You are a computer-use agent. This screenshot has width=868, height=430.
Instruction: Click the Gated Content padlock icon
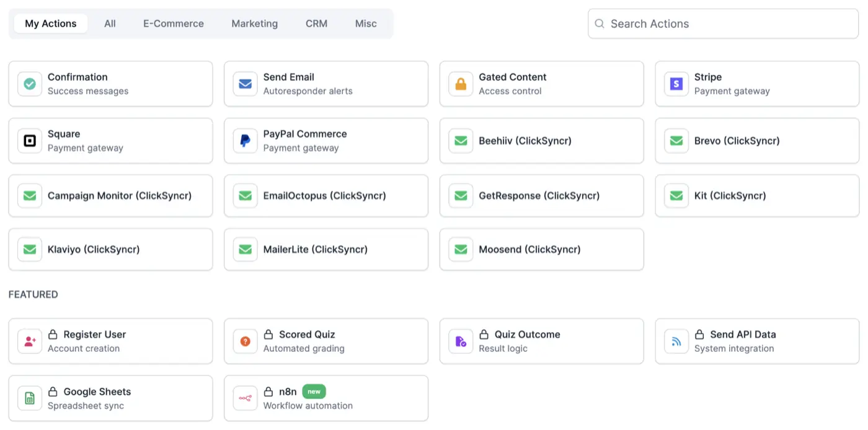click(x=461, y=84)
